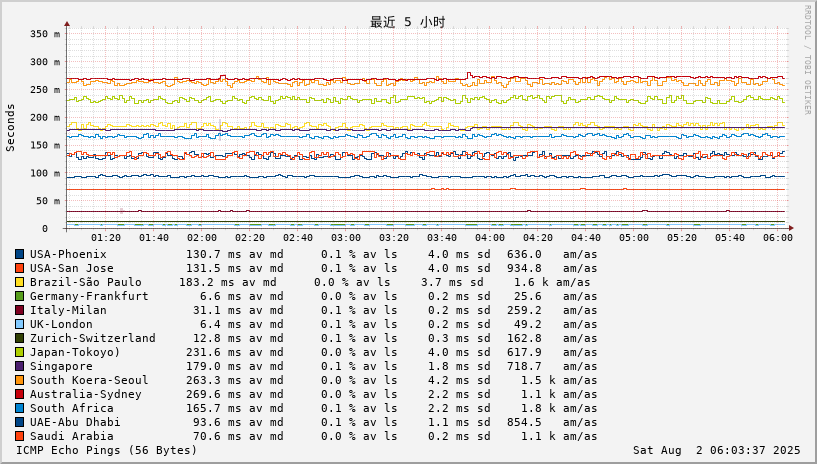
Task: Select the "South Koera-Seoul" legend label
Action: pyautogui.click(x=89, y=380)
